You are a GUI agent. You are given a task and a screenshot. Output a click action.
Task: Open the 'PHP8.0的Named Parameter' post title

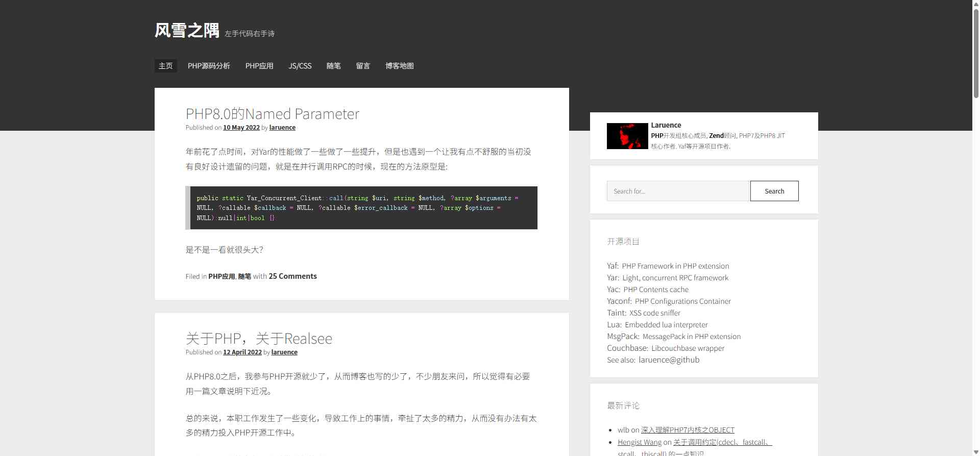(x=272, y=113)
